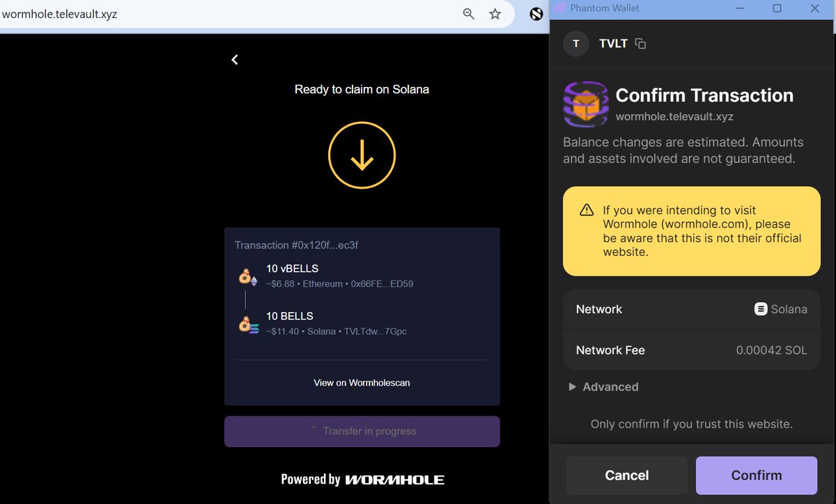Copy the TVLT wallet address
836x504 pixels.
[640, 43]
